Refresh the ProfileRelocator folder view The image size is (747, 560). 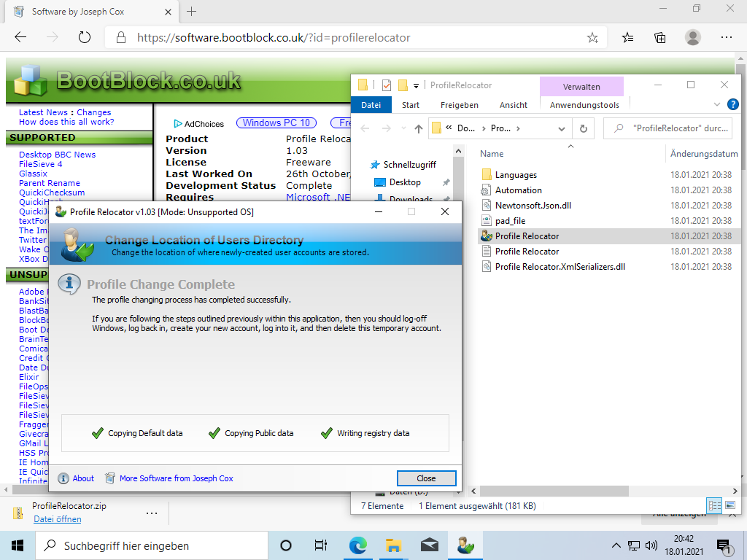[583, 128]
